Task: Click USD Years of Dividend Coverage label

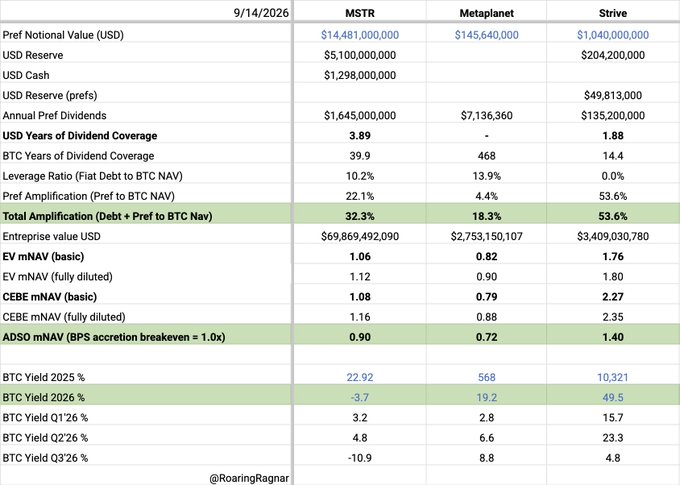Action: tap(80, 135)
